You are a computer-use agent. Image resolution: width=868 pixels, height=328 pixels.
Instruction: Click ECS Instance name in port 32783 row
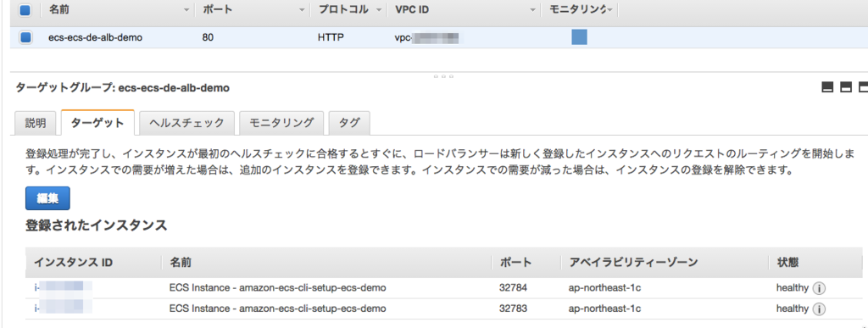point(277,309)
